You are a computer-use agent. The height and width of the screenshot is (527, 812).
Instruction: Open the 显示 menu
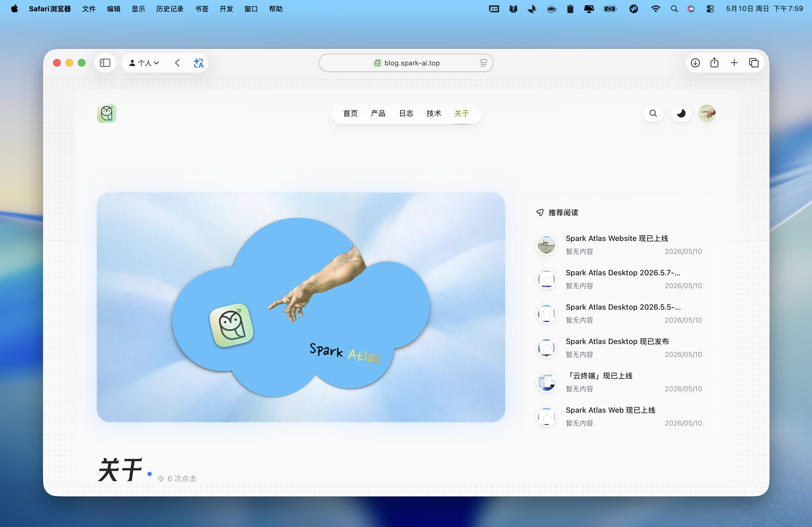(138, 9)
